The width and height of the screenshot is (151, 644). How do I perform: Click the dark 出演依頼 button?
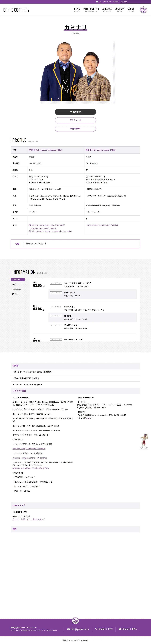point(75,112)
